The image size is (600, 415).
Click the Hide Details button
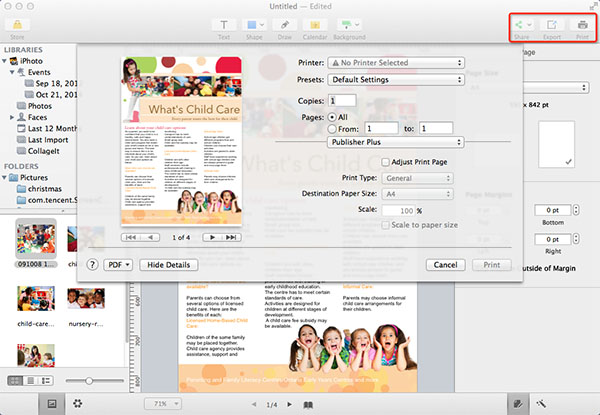pos(167,265)
